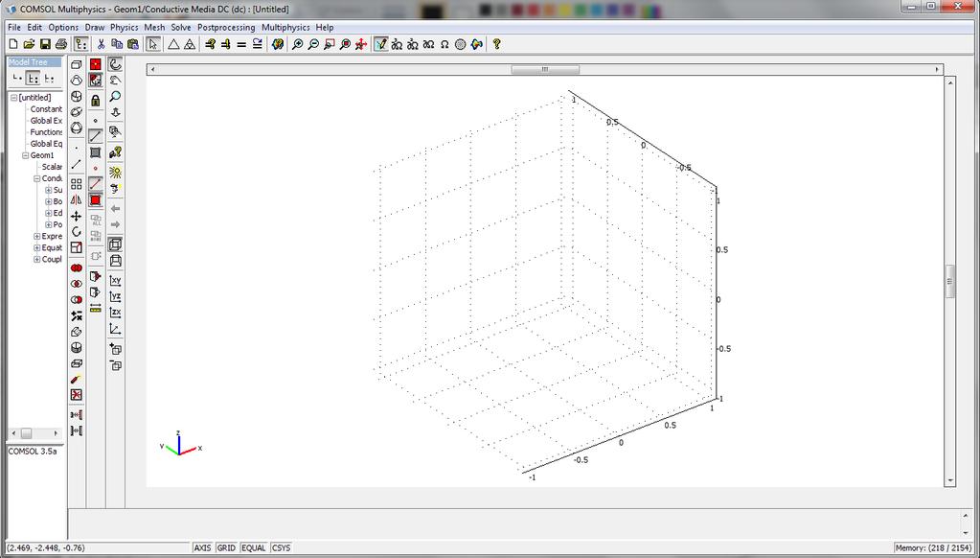Click the Print icon in the main toolbar
The height and width of the screenshot is (558, 980).
(60, 44)
